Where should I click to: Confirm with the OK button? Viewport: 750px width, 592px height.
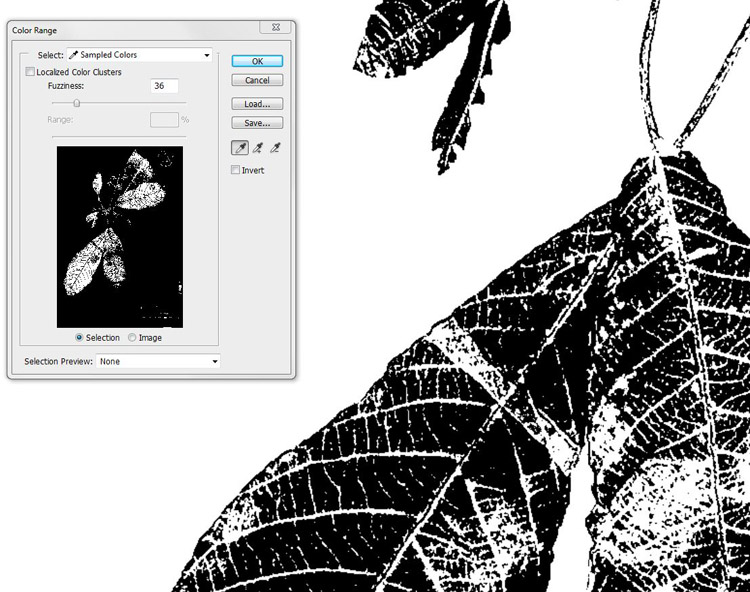point(257,61)
